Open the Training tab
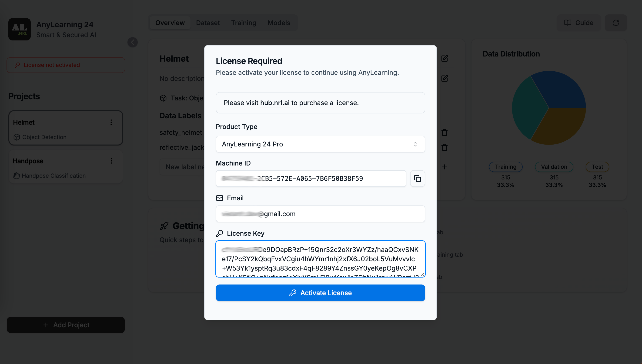Image resolution: width=642 pixels, height=364 pixels. [243, 23]
